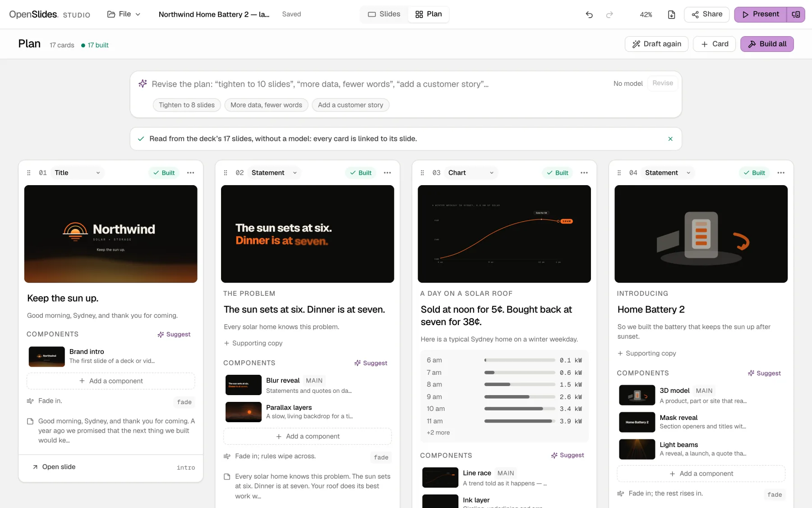This screenshot has height=508, width=812.
Task: Add supporting copy to card 02
Action: coord(254,343)
